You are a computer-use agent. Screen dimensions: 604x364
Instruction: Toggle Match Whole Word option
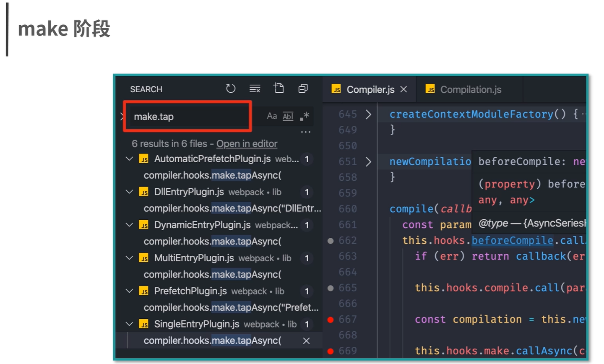(x=288, y=116)
